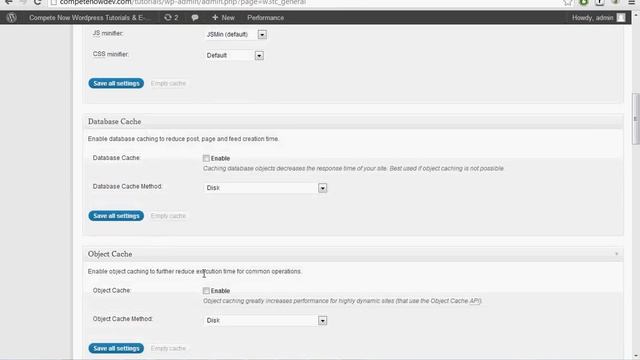This screenshot has width=640, height=360.
Task: Click the 'Enable object caching to further reduce' description
Action: [x=194, y=271]
